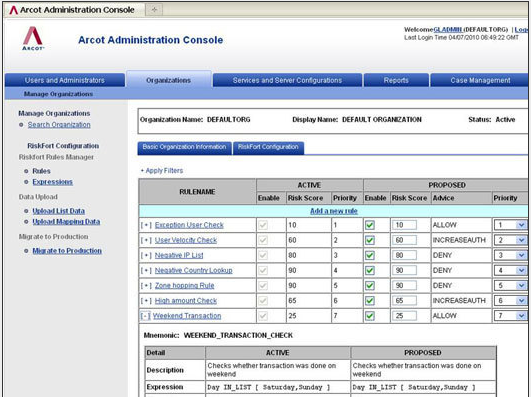Open the Rules link in sidebar
This screenshot has height=397, width=531.
41,171
